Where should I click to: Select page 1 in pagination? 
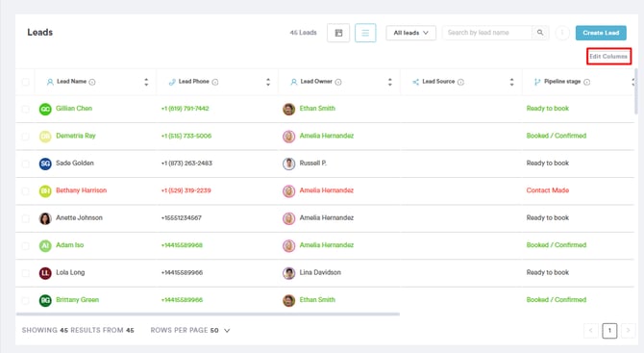tap(609, 331)
